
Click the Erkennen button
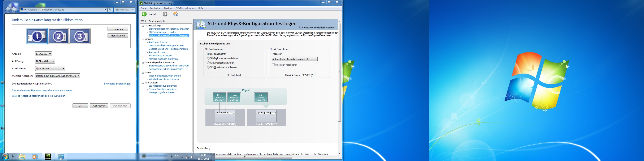[118, 29]
